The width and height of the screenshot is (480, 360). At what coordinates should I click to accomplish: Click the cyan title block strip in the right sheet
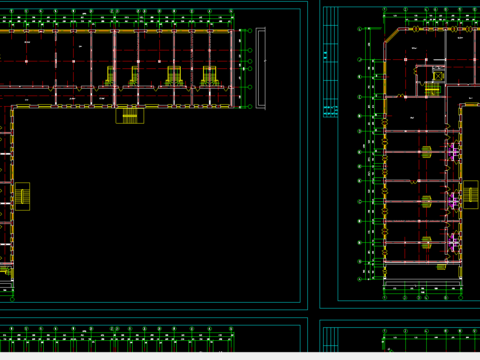coord(331,62)
